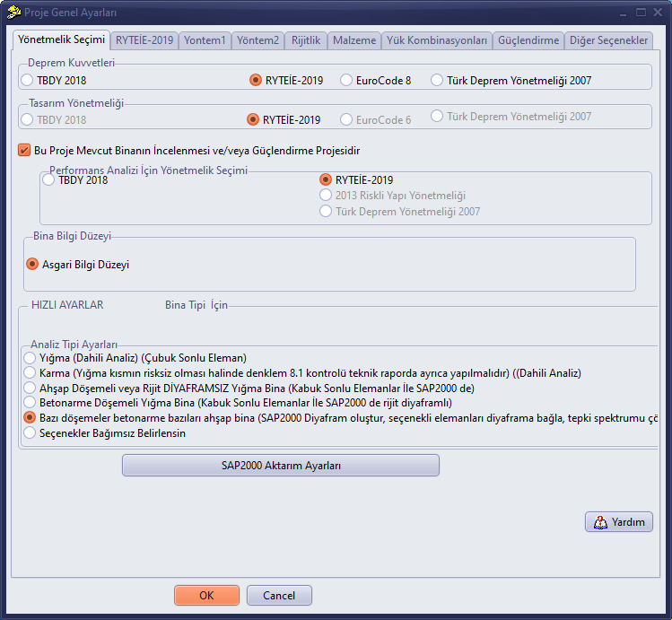Open SAP2000 Aktarım Ayarları

[281, 466]
